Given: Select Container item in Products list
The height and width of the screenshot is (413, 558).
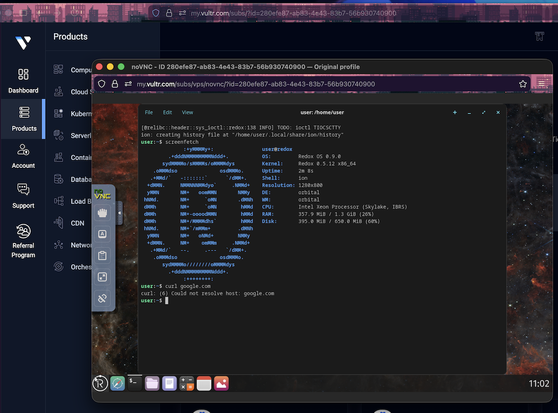Looking at the screenshot, I should tap(73, 158).
